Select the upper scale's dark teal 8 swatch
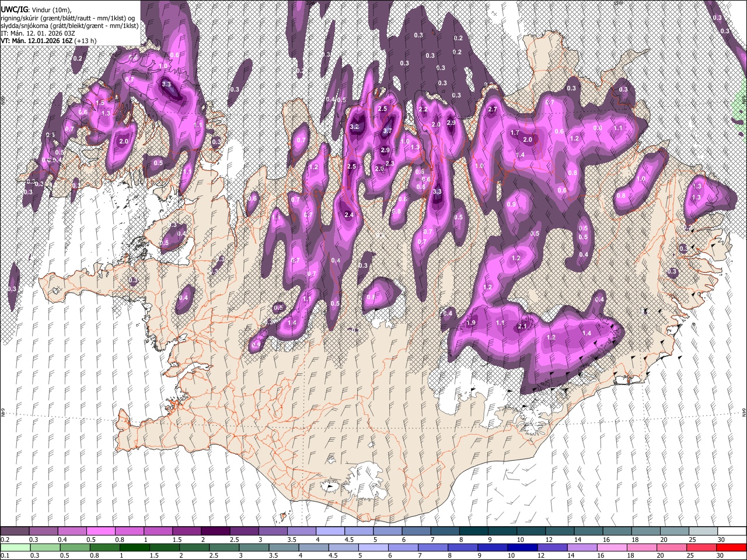The height and width of the screenshot is (560, 747). [x=473, y=531]
